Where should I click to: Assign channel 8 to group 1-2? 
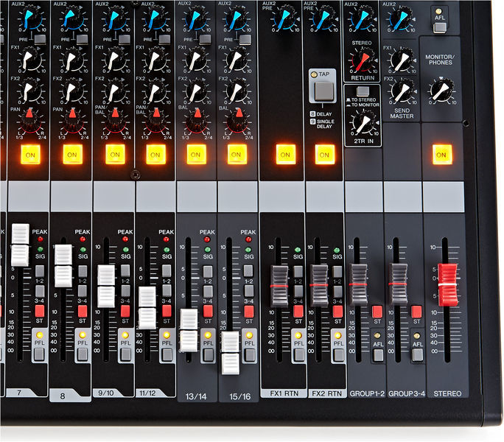pyautogui.click(x=83, y=271)
